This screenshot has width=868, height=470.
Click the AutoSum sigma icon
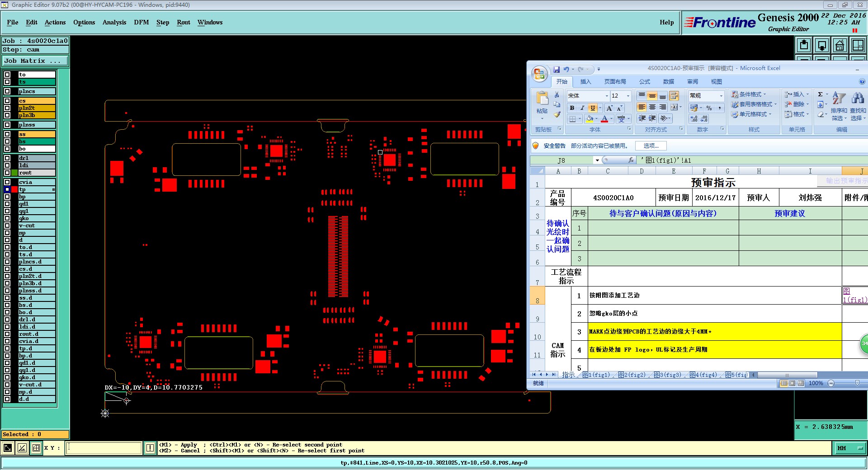[x=820, y=94]
